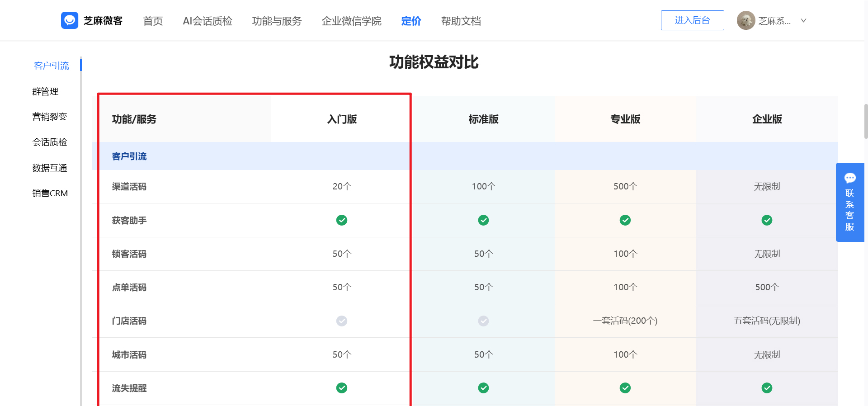Screen dimensions: 868x406
Task: Expand the account dropdown arrow
Action: pos(803,21)
